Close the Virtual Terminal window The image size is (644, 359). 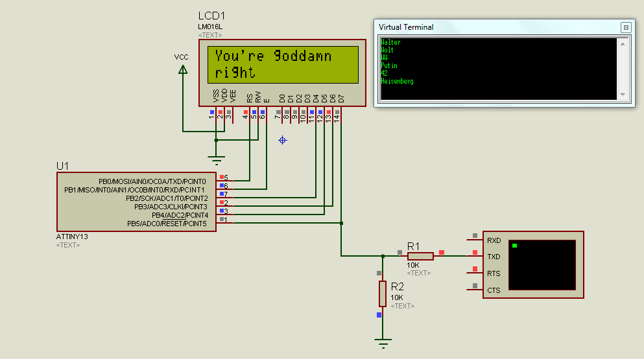click(625, 27)
